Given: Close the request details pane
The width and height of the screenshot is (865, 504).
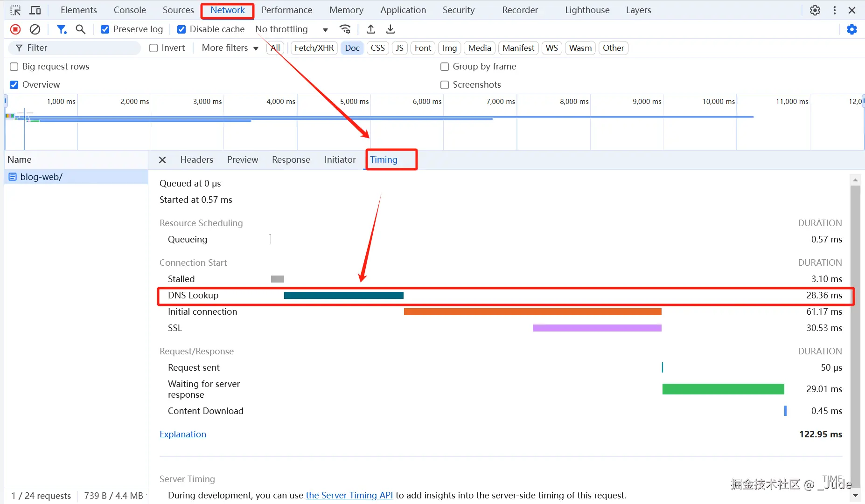Looking at the screenshot, I should tap(162, 160).
